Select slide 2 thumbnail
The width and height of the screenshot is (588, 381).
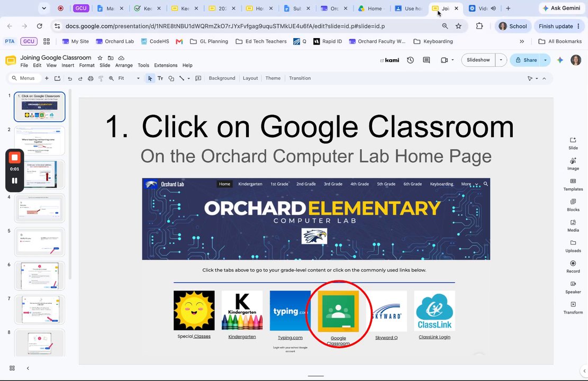[x=39, y=141]
